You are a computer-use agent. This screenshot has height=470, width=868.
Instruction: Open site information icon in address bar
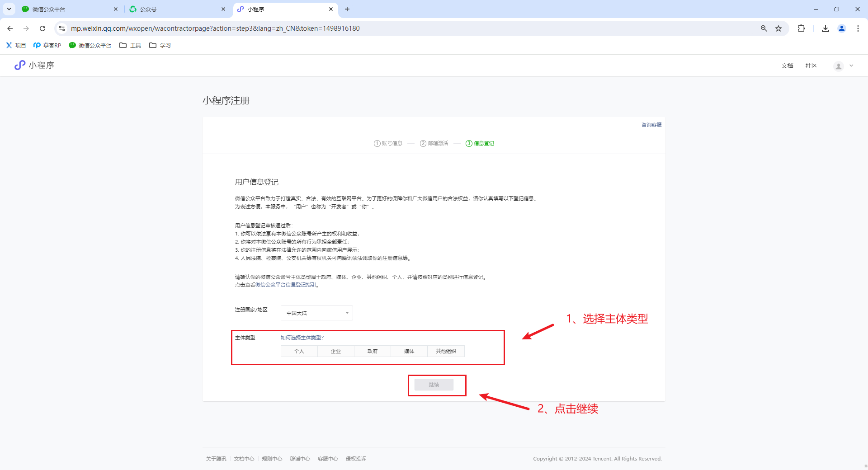62,28
